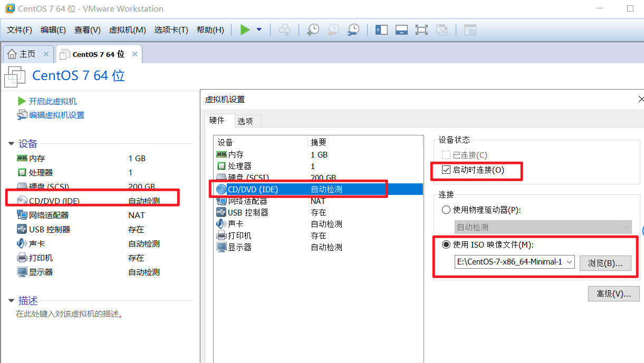Select 硬盘 (SCSI) row in the 虚拟机设置 list
Screen dimensions: 644x363
click(318, 178)
